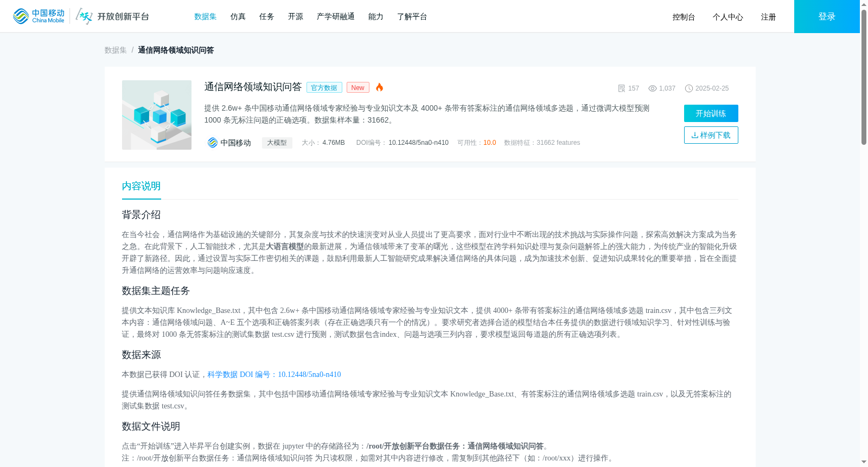Click the 数据特征 31662 features text
Viewport: 868px width, 467px height.
[x=542, y=143]
